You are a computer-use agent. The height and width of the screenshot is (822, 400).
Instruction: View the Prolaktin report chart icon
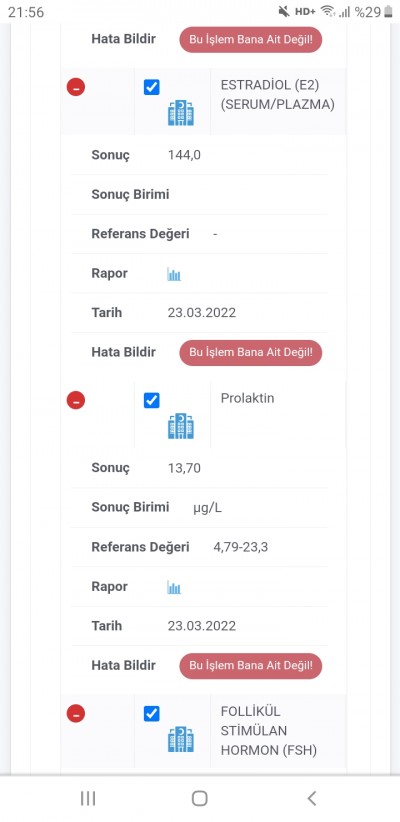174,587
